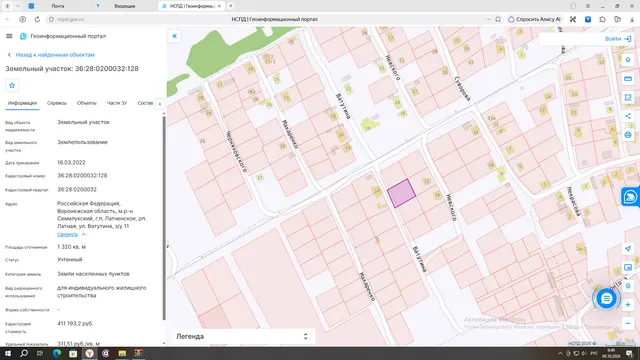Select the Земли населенных пунктов value
This screenshot has height=360, width=640.
click(93, 274)
